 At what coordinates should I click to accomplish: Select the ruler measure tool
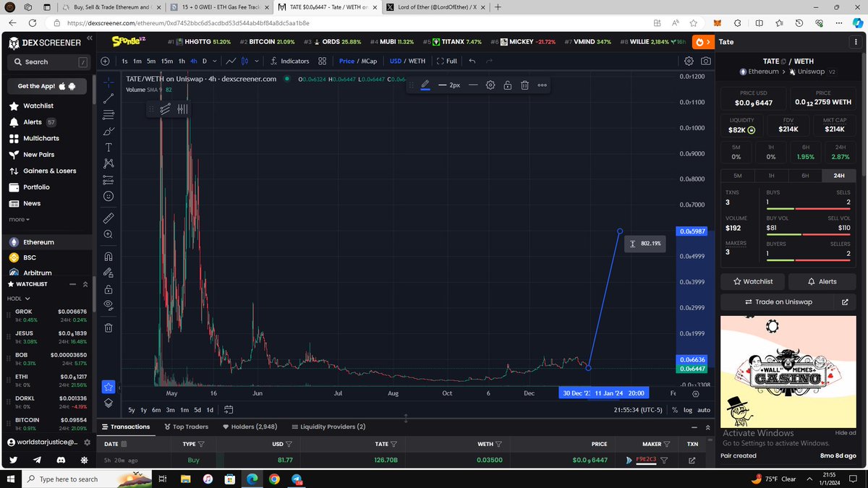109,217
